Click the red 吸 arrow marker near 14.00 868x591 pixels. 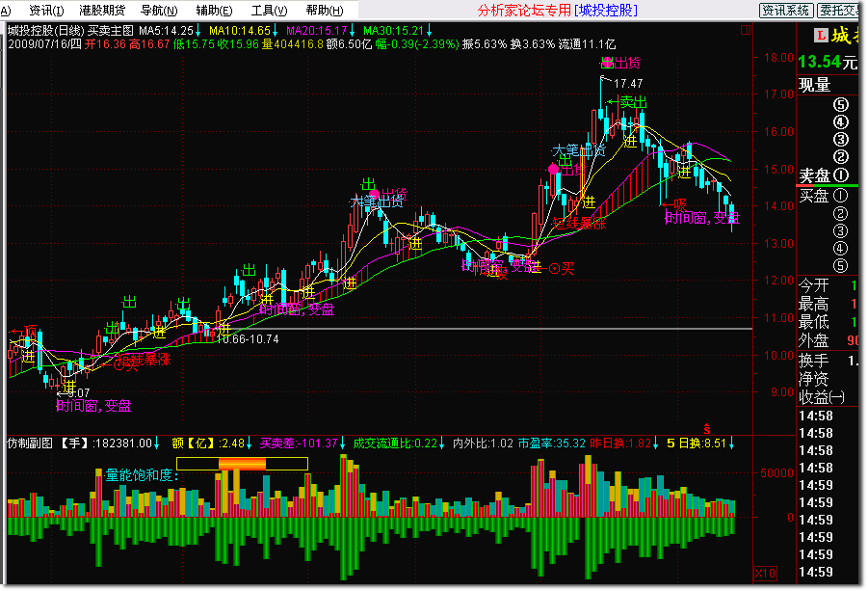pos(674,205)
